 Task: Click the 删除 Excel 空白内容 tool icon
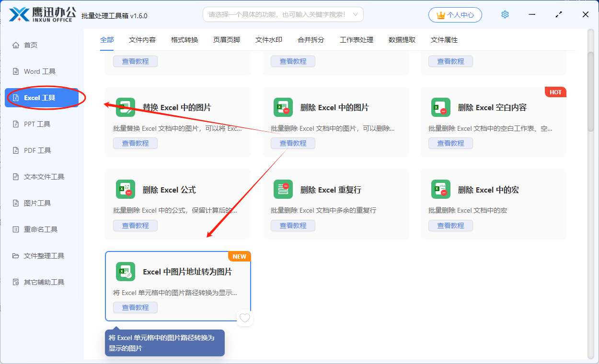441,107
